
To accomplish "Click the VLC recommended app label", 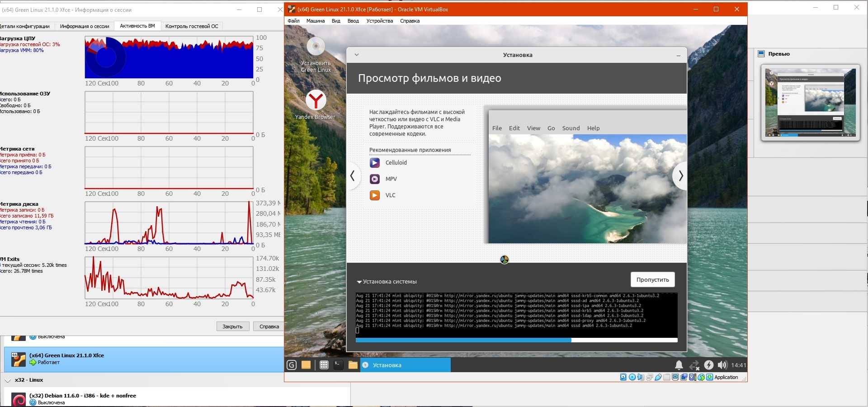I will pyautogui.click(x=390, y=195).
